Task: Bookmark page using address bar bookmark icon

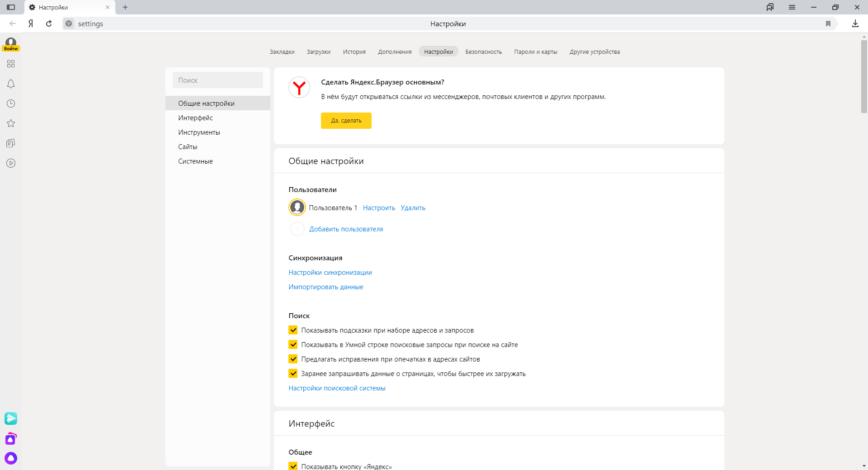Action: coord(828,23)
